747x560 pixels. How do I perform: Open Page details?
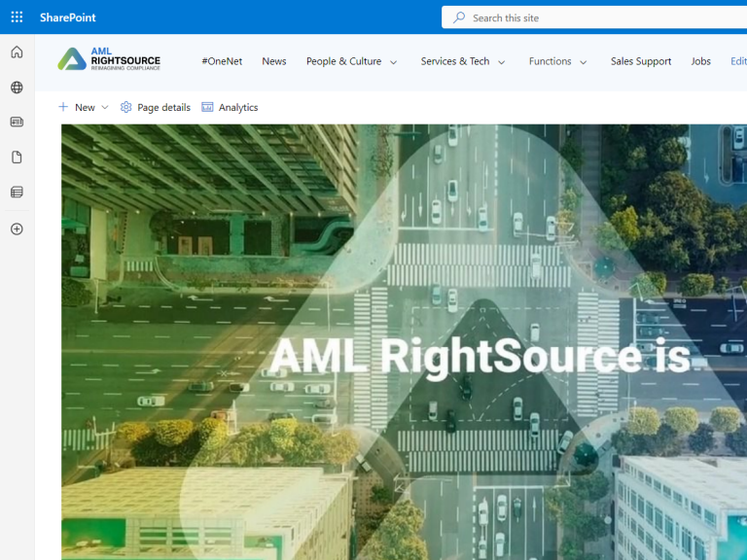pos(163,108)
